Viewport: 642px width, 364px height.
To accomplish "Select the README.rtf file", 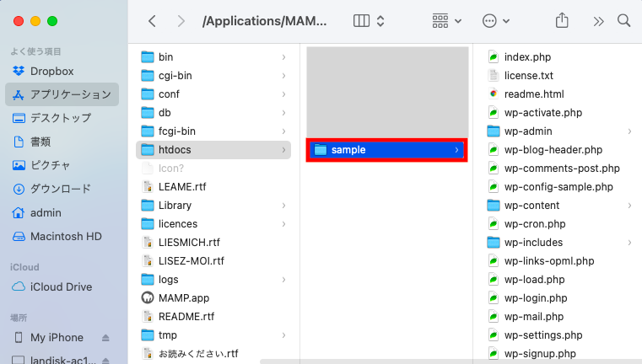I will [213, 317].
